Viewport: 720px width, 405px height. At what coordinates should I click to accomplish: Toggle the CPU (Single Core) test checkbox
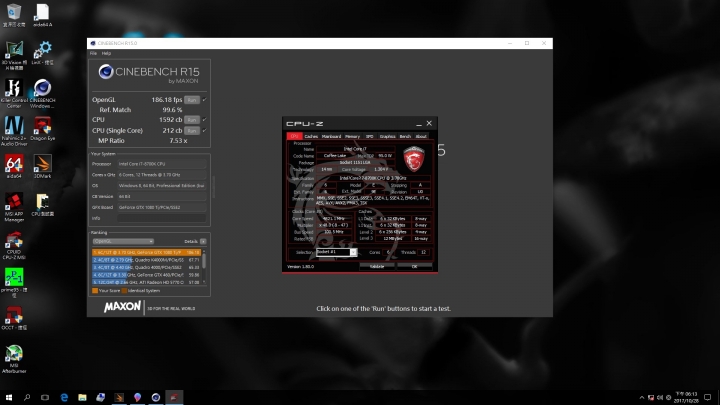click(x=204, y=130)
